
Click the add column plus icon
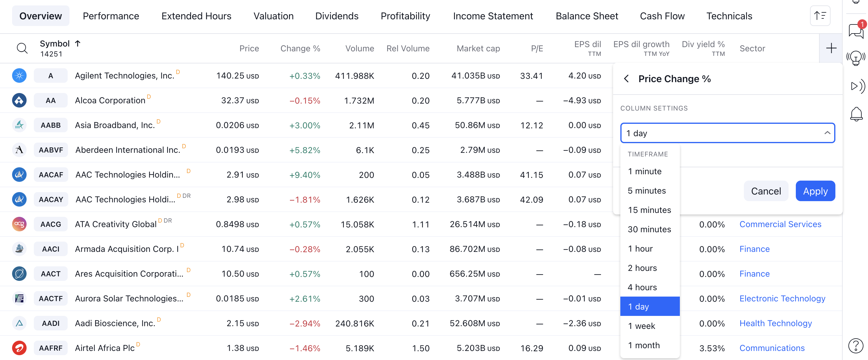tap(831, 48)
